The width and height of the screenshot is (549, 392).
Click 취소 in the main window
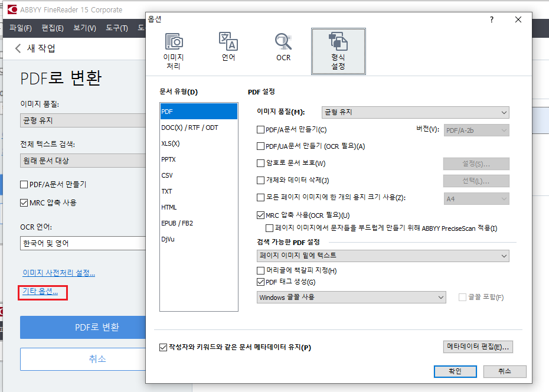83,359
